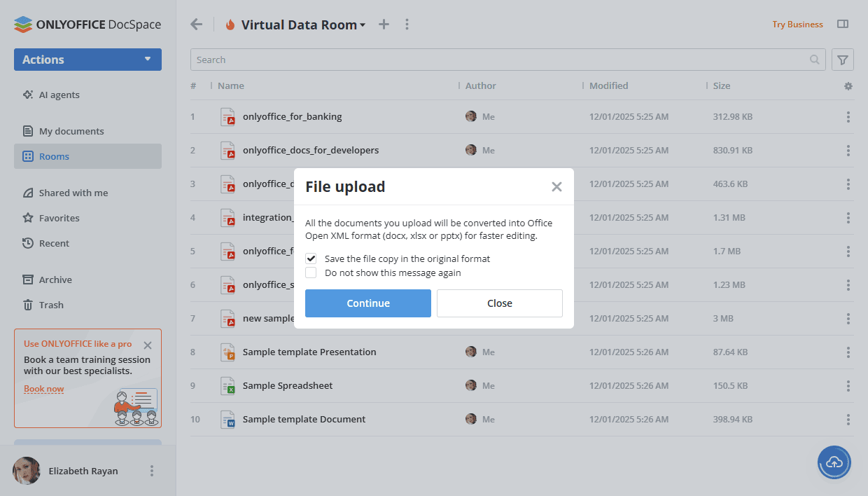This screenshot has width=868, height=496.
Task: Open Sample Spreadsheet file
Action: pyautogui.click(x=288, y=385)
